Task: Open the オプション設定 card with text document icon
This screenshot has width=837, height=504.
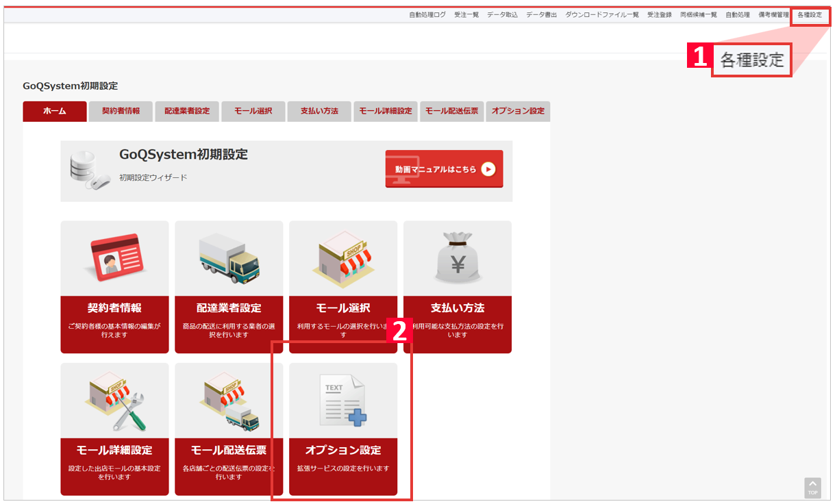Action: click(x=343, y=429)
